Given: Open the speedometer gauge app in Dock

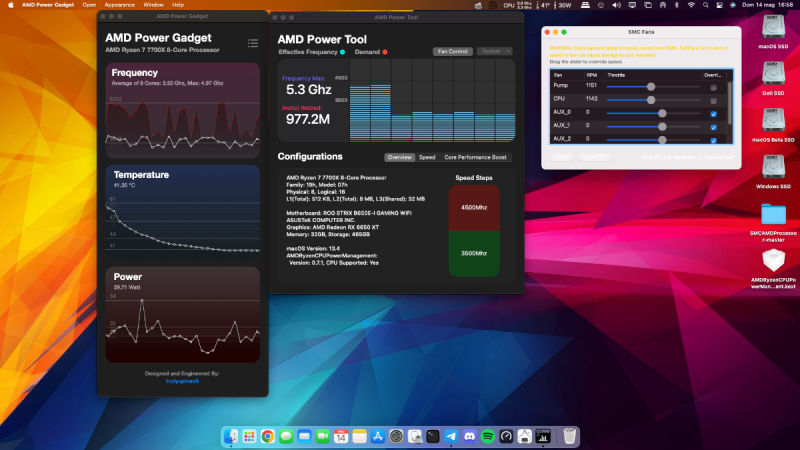Looking at the screenshot, I should coord(506,436).
